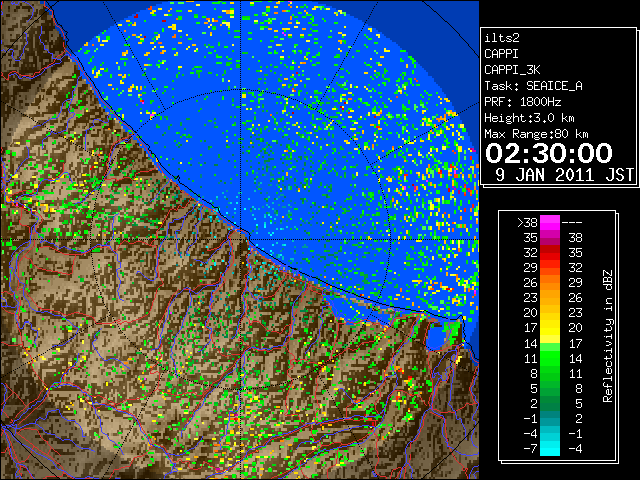
Task: Click the red 32-35 dBZ legend swatch
Action: (x=550, y=253)
